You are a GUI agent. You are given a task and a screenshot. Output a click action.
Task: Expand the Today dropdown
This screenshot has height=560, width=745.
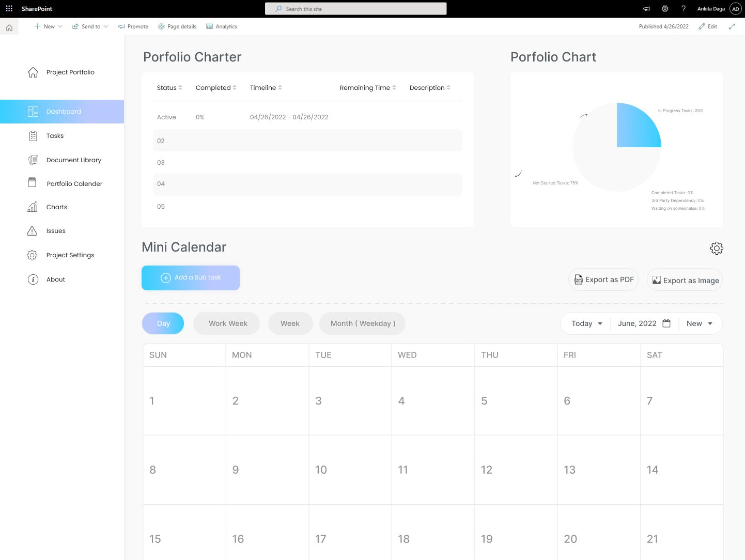pyautogui.click(x=586, y=323)
